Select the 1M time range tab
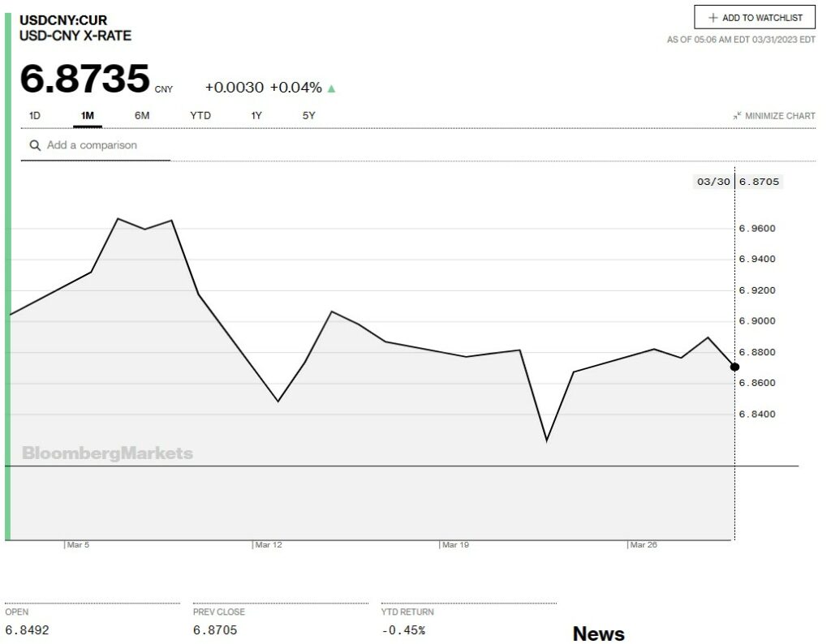 (88, 116)
